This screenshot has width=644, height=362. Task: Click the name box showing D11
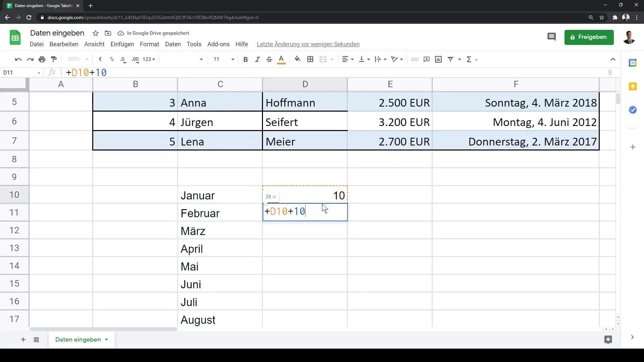(x=22, y=72)
